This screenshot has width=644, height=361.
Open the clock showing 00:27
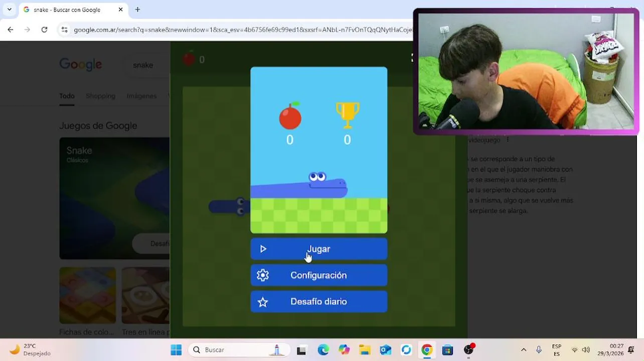tap(610, 350)
